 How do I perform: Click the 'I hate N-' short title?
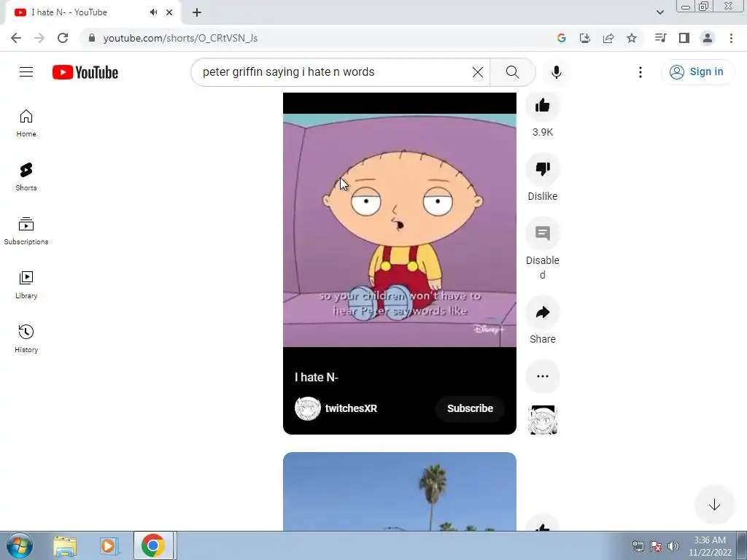317,377
